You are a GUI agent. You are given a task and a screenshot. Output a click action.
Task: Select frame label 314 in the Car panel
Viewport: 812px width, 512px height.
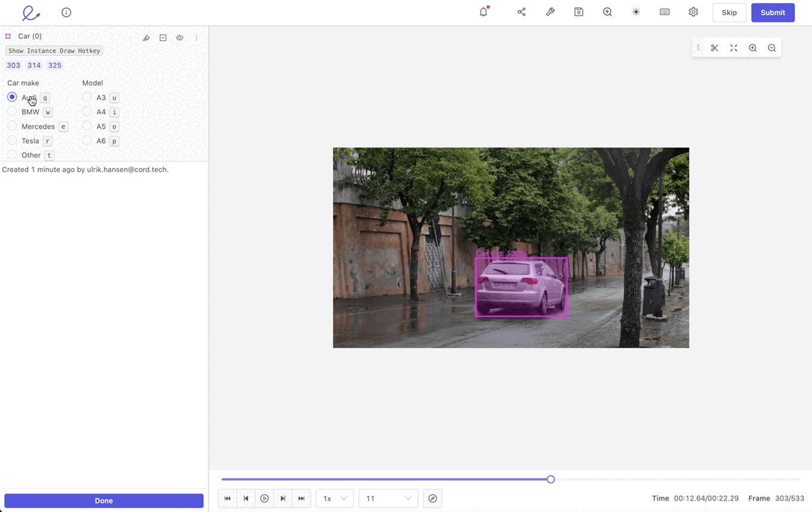tap(33, 65)
